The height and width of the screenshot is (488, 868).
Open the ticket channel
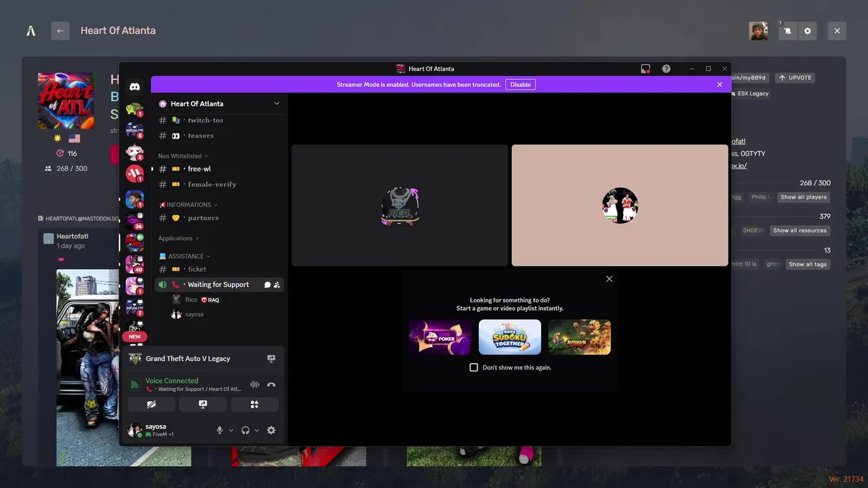coord(218,269)
